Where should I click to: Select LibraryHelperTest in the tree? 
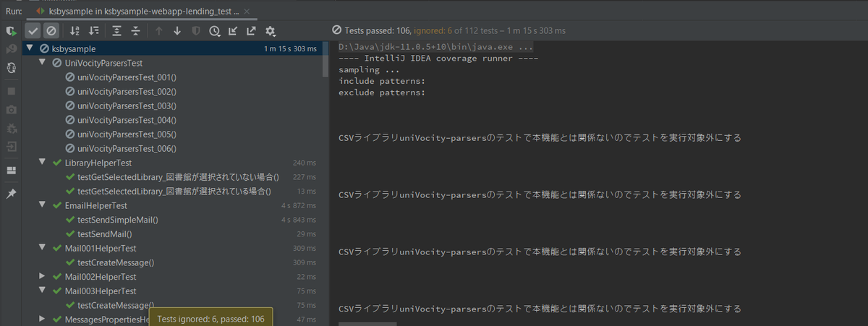click(98, 163)
